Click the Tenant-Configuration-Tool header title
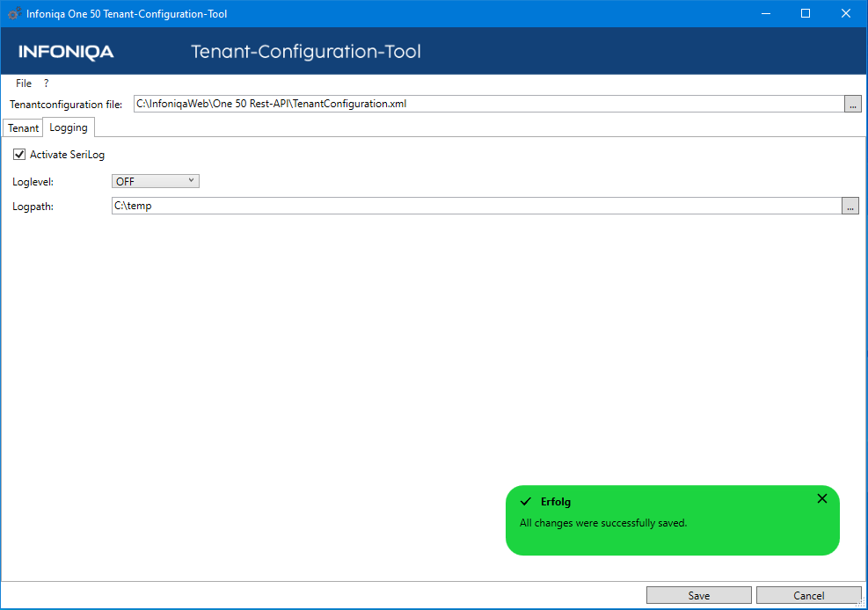868x610 pixels. (x=305, y=52)
